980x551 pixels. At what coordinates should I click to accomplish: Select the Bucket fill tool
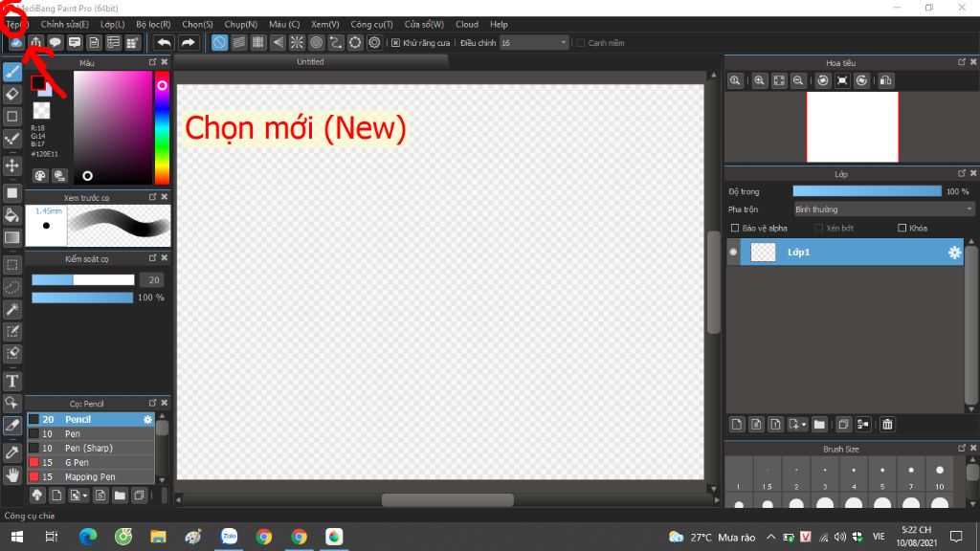click(x=12, y=215)
